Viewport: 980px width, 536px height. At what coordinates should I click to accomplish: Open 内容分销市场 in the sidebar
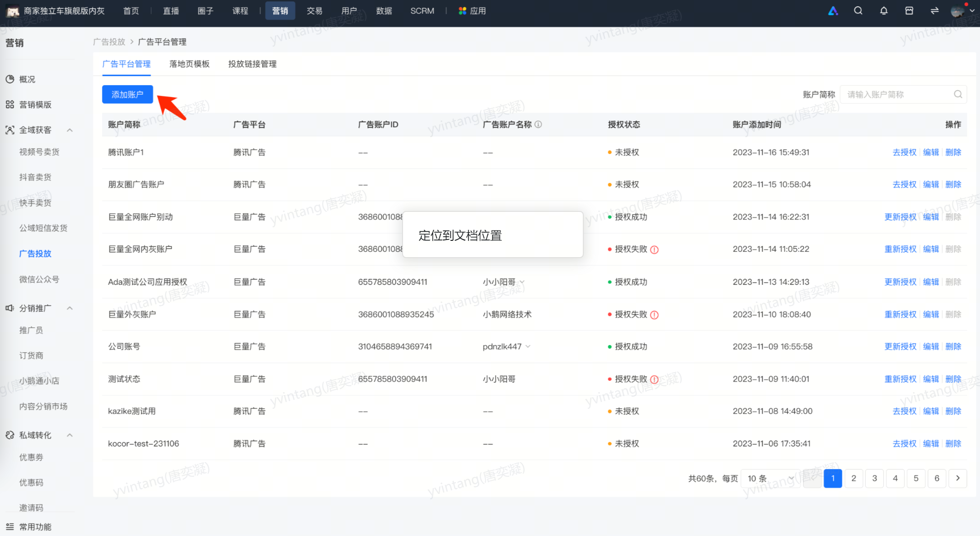click(x=43, y=407)
